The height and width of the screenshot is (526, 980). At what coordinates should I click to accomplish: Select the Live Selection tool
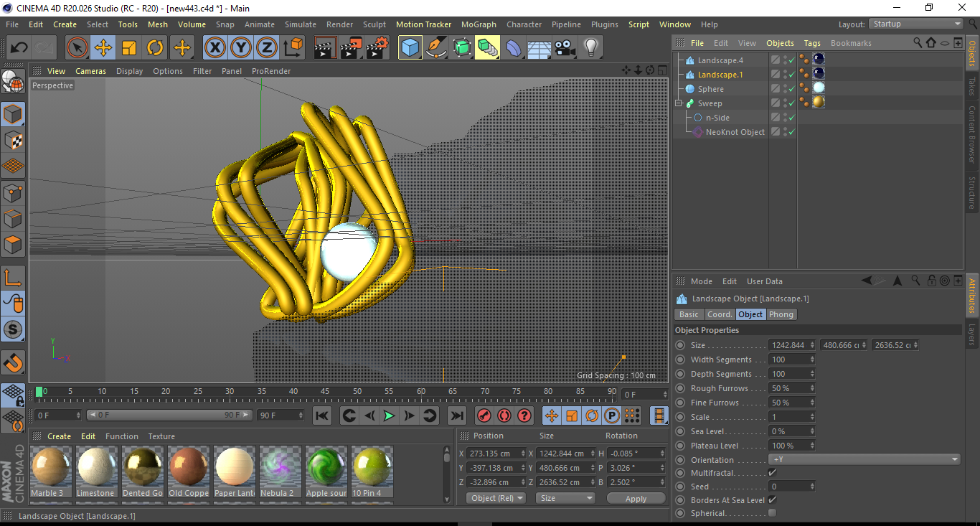coord(77,48)
